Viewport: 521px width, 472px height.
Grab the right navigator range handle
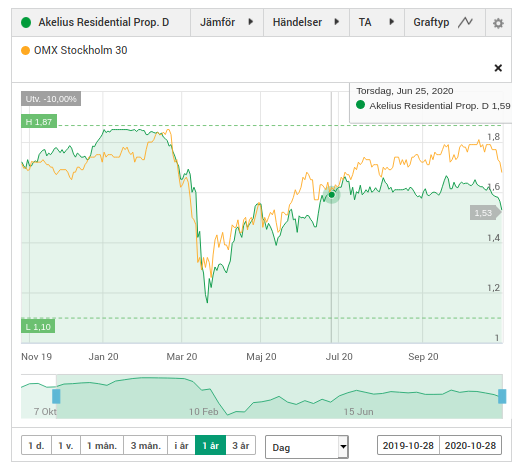coord(502,396)
